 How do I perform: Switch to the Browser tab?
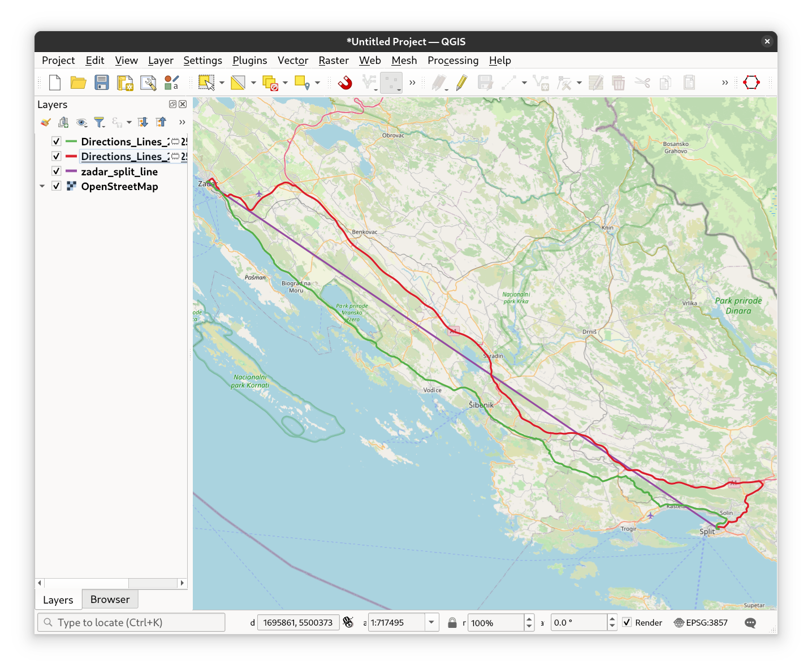coord(110,600)
